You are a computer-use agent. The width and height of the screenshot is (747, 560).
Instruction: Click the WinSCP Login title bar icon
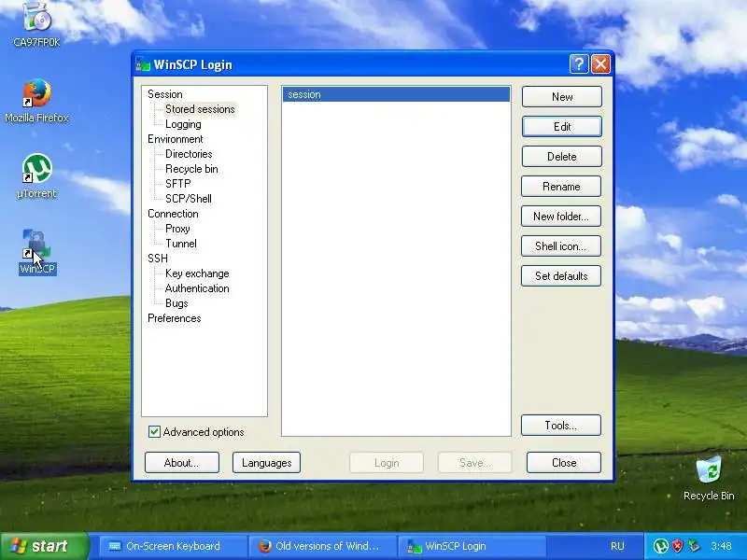[143, 64]
